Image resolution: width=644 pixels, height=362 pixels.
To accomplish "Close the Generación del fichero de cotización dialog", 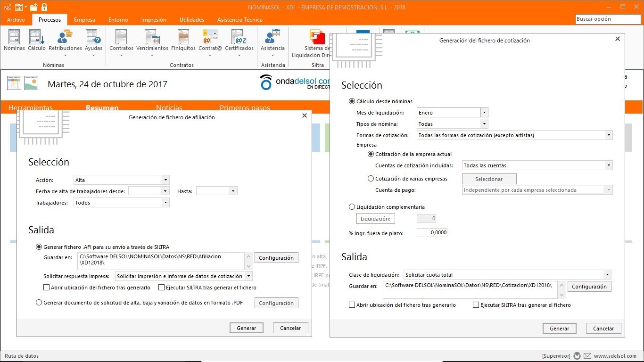I will 618,39.
